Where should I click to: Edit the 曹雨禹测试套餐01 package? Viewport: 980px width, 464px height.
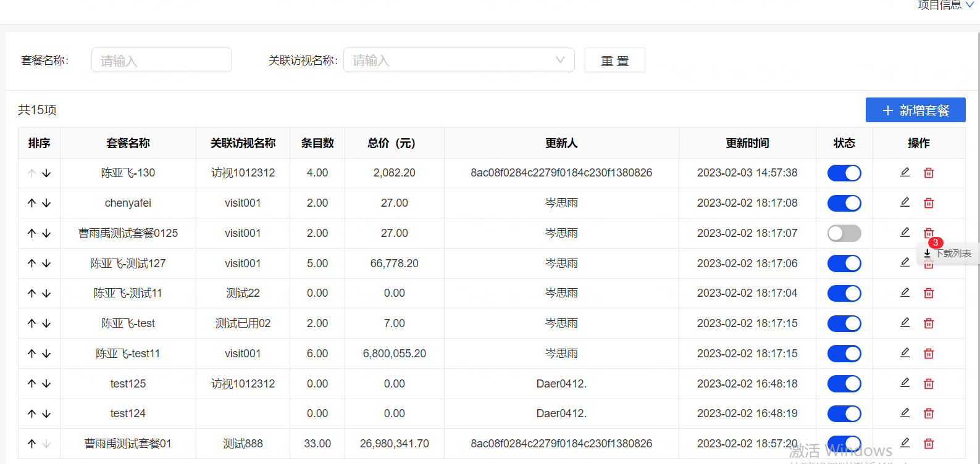tap(905, 443)
